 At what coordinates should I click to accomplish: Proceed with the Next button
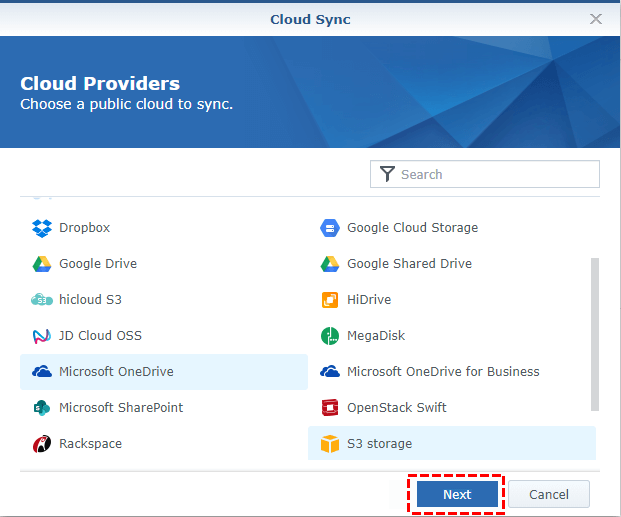(457, 494)
